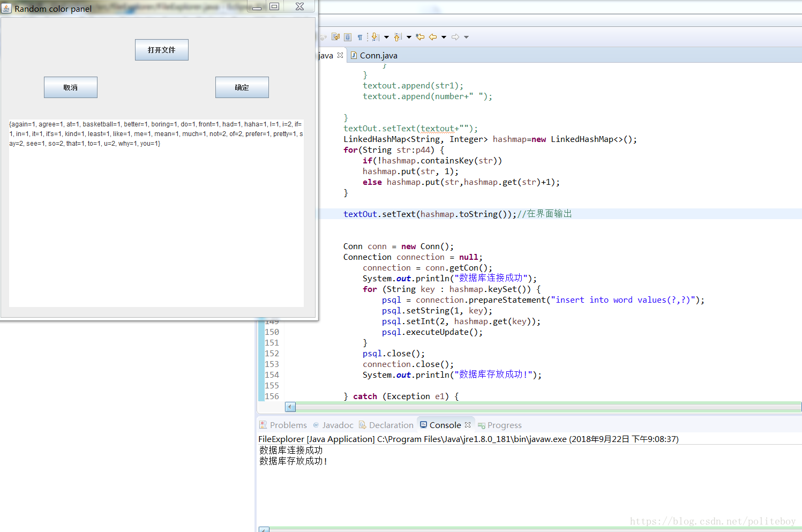Close the partially hidden .java editor tab

(x=340, y=55)
